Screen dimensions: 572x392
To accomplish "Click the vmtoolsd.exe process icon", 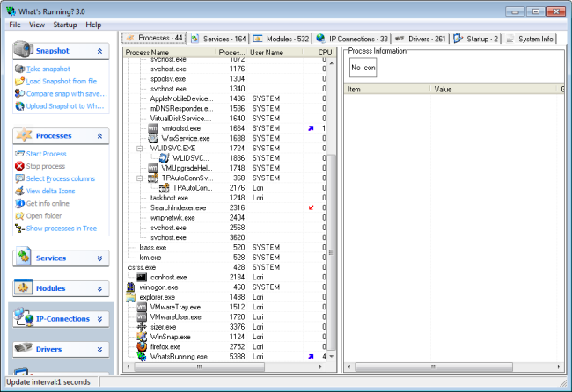I will [153, 128].
